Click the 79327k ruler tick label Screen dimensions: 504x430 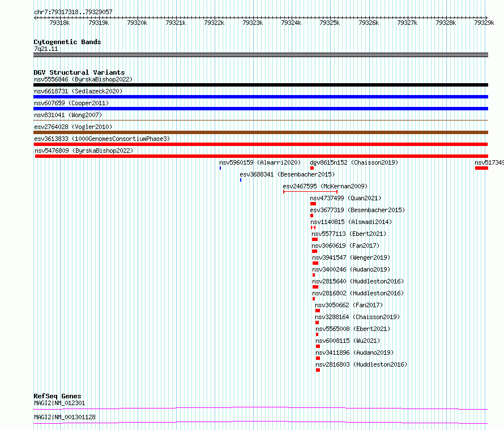click(407, 23)
